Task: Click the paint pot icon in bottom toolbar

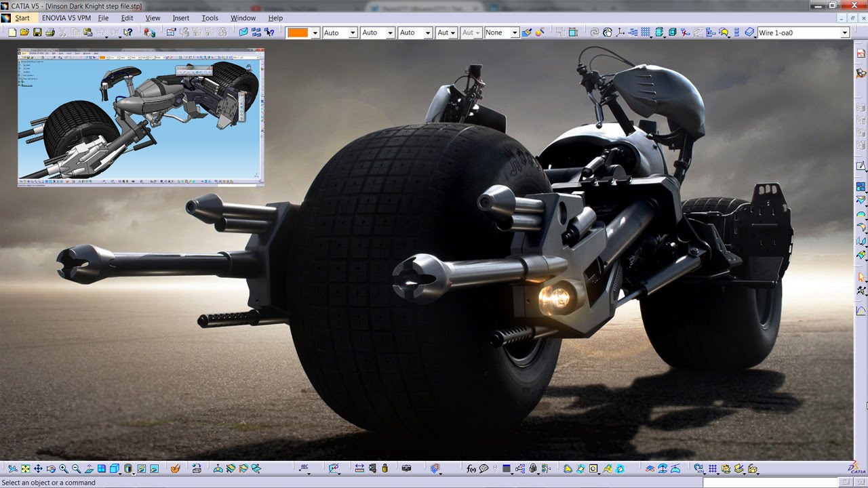Action: point(175,468)
